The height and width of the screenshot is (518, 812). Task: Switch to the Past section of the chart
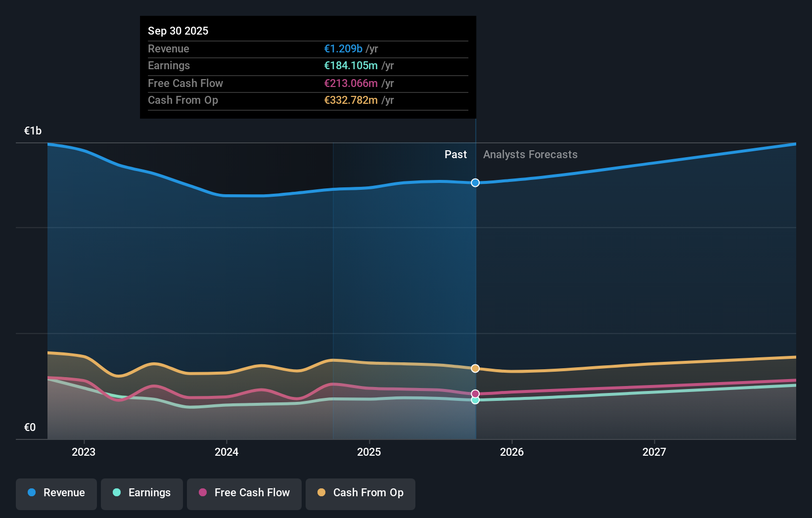(455, 154)
